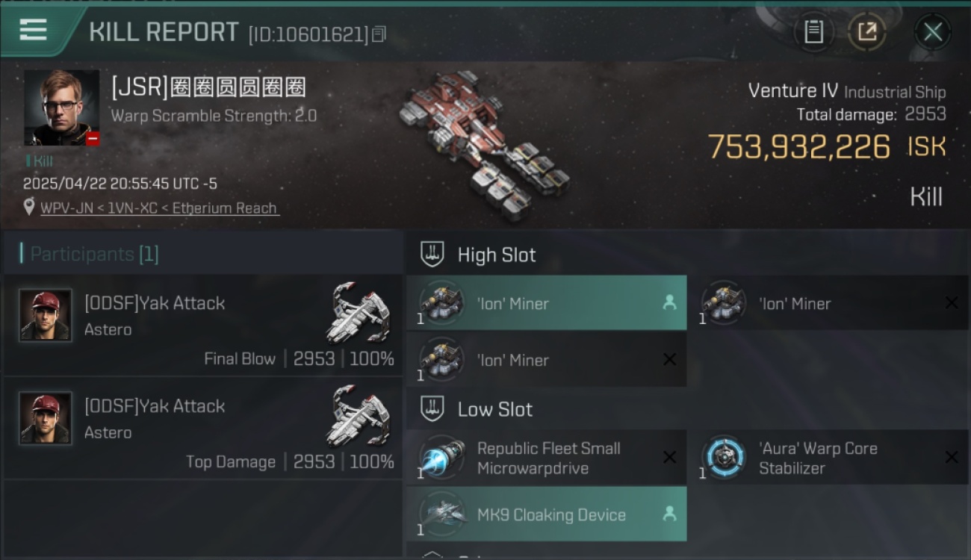Click the Venture IV ship name
Screen dimensions: 971x560
792,91
